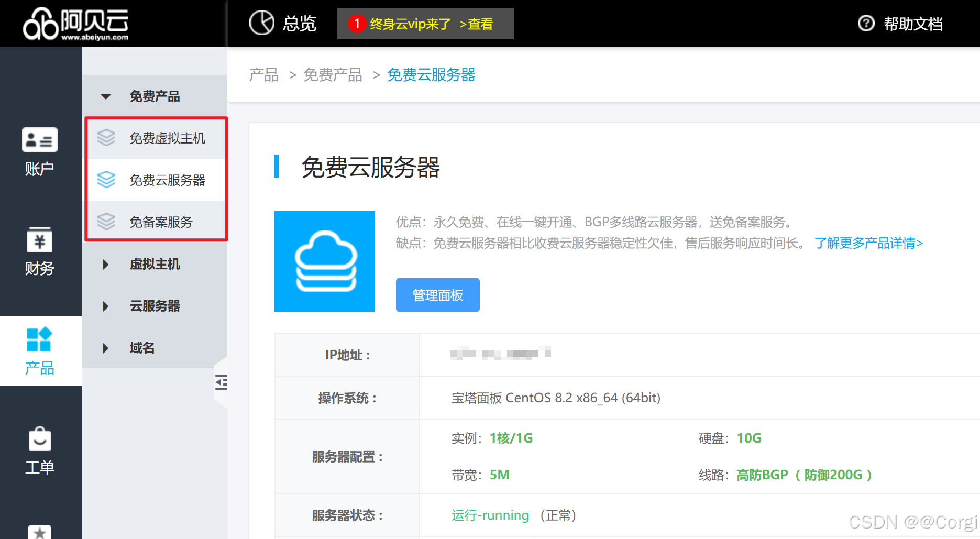
Task: Click 免费云服务器 breadcrumb link
Action: click(431, 75)
